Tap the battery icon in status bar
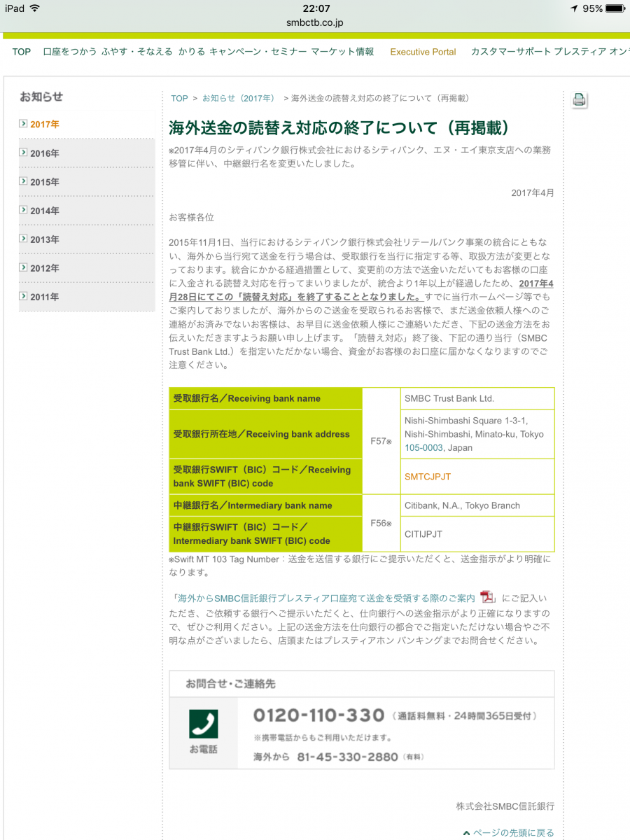 pos(614,8)
